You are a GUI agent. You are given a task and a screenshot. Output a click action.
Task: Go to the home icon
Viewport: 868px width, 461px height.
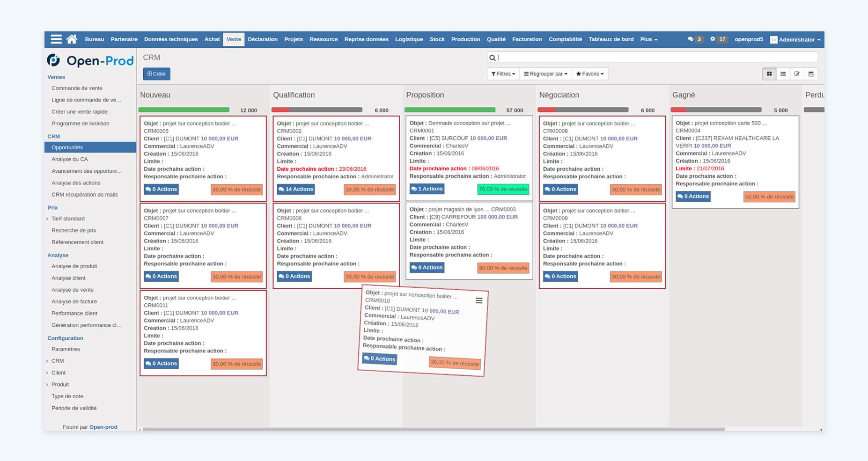pyautogui.click(x=72, y=39)
